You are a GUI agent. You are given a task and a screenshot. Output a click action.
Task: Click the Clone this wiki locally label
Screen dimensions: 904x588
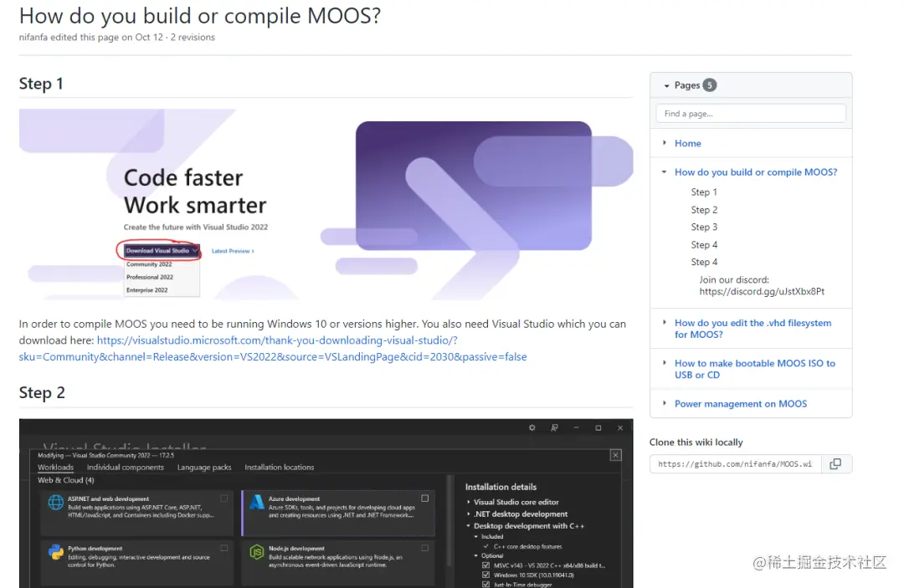point(696,442)
